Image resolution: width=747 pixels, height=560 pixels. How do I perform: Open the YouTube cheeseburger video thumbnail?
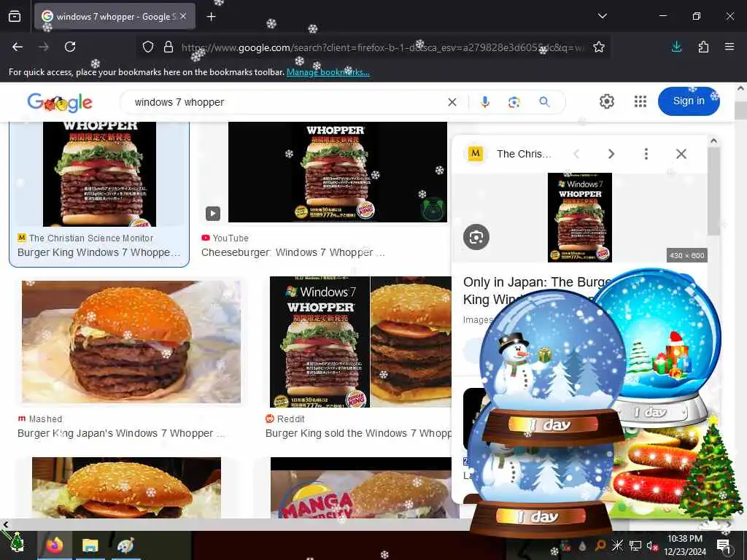[337, 172]
